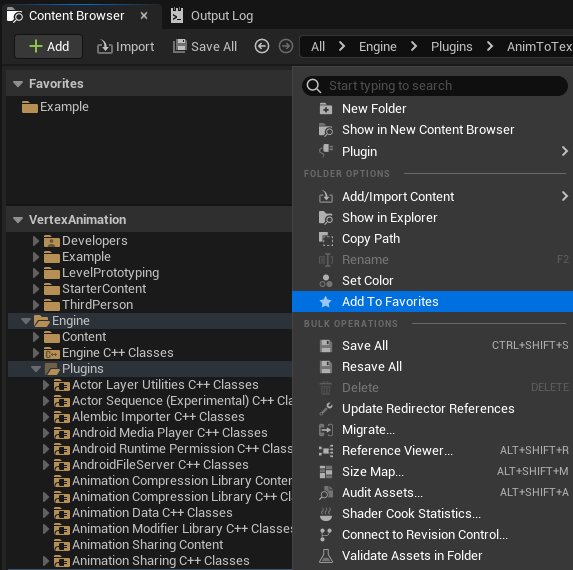Click the Size Map icon
The image size is (573, 570).
[x=326, y=472]
